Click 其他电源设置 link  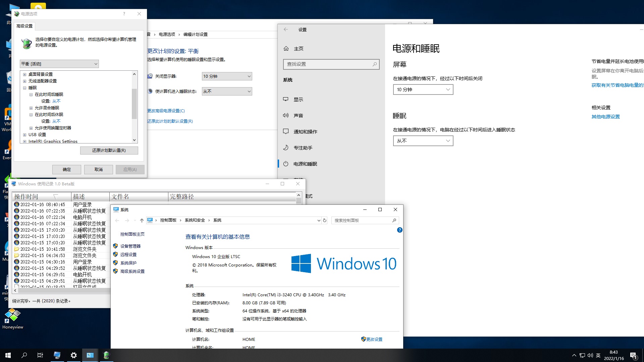(606, 116)
